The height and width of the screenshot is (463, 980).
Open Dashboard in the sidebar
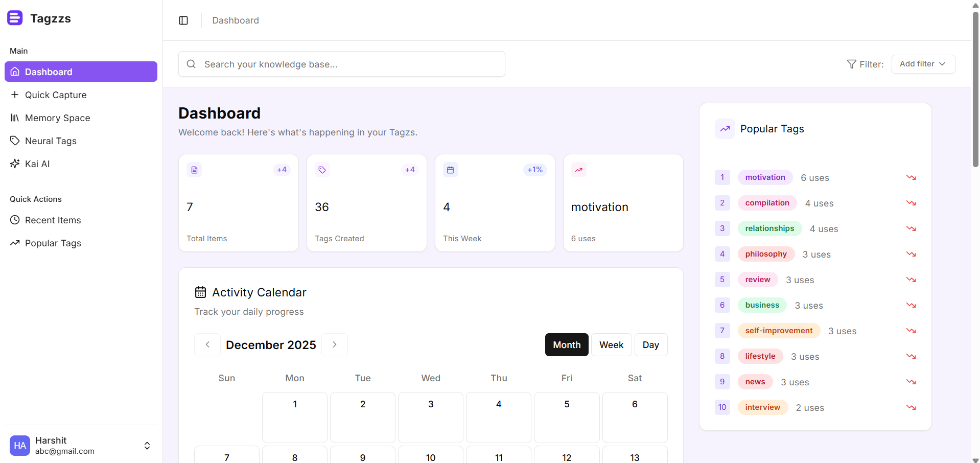[81, 72]
